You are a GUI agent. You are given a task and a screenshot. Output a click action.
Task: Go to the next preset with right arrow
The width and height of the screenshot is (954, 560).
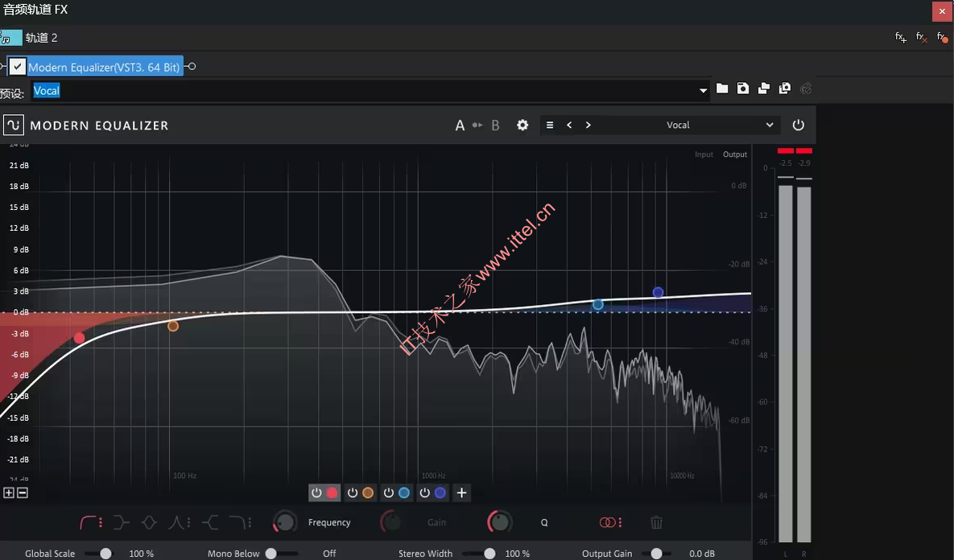tap(589, 125)
